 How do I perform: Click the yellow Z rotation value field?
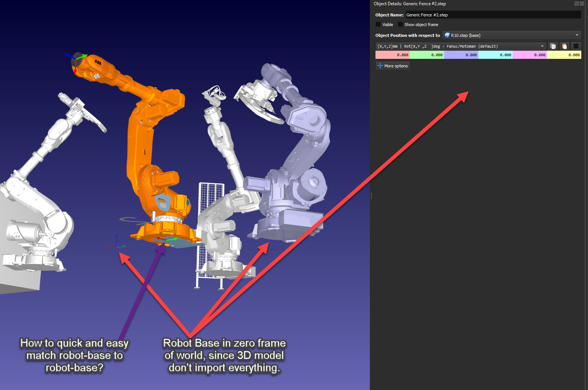pyautogui.click(x=564, y=55)
